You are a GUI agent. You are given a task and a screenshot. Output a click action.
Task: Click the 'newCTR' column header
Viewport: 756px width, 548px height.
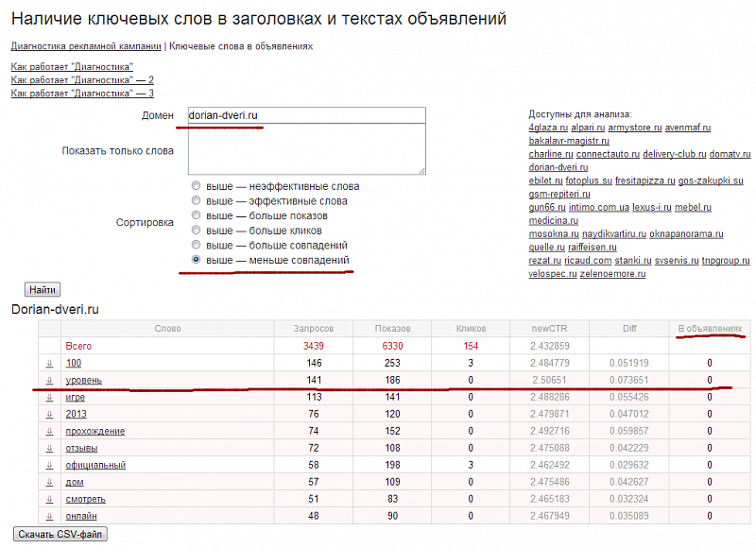click(551, 329)
